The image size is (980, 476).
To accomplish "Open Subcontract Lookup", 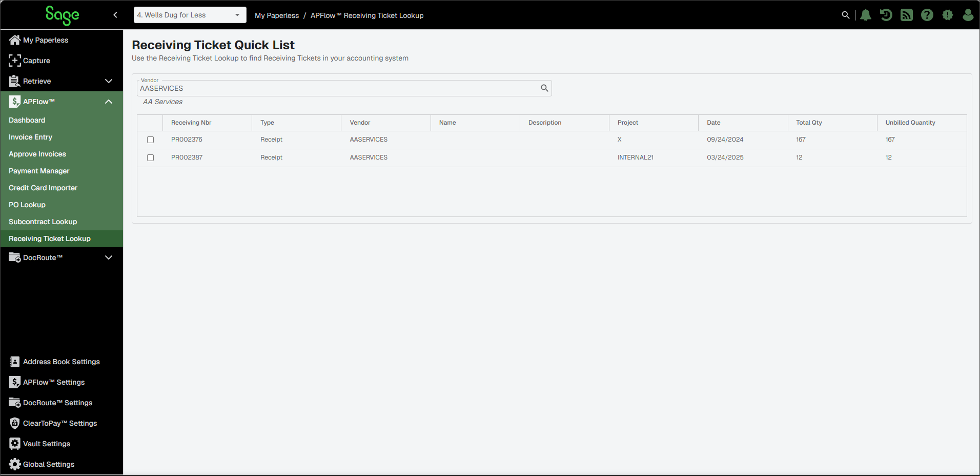I will pos(43,222).
